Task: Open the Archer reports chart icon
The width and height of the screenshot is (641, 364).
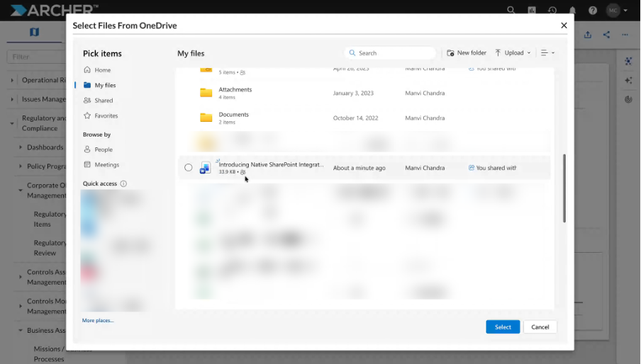Action: point(531,10)
